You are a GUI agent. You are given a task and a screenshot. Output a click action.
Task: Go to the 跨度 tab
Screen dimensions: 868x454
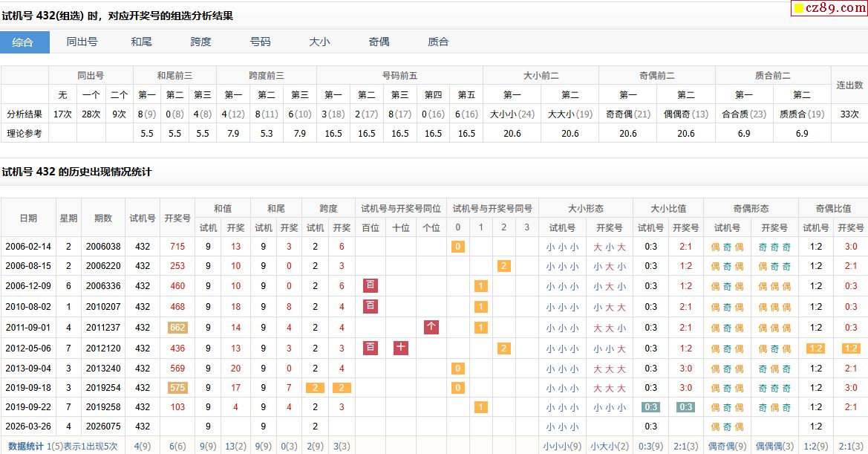[x=200, y=42]
